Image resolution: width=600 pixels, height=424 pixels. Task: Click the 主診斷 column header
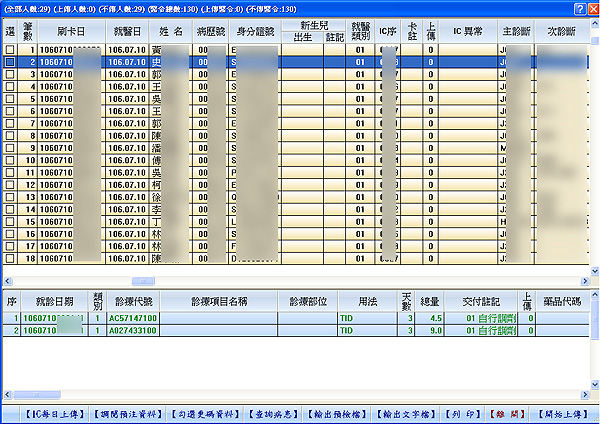tap(516, 32)
